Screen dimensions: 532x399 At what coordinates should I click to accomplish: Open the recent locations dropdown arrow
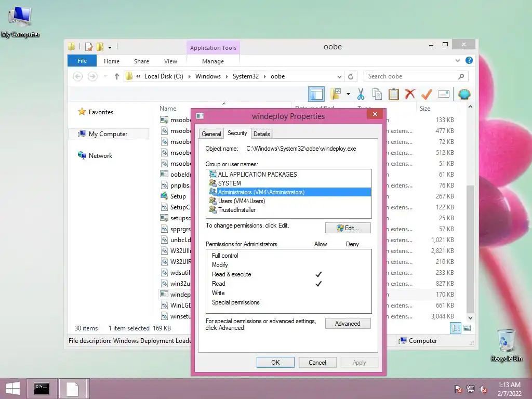tap(105, 76)
